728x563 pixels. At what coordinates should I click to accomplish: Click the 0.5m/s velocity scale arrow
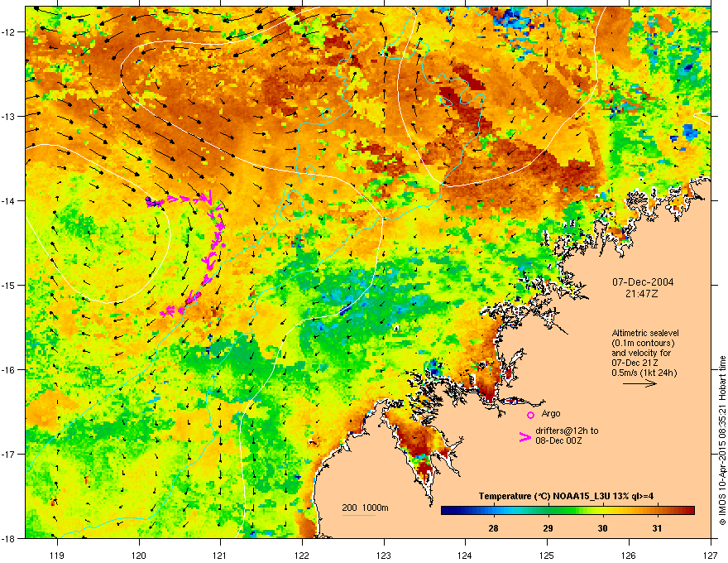pos(639,383)
